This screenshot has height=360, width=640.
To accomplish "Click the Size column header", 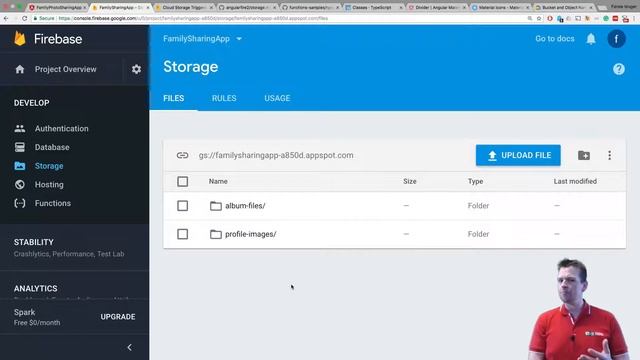I will (x=410, y=181).
